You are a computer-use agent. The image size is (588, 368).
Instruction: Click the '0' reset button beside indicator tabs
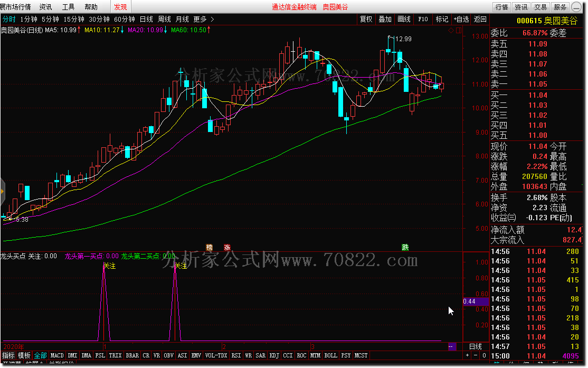[x=484, y=355]
